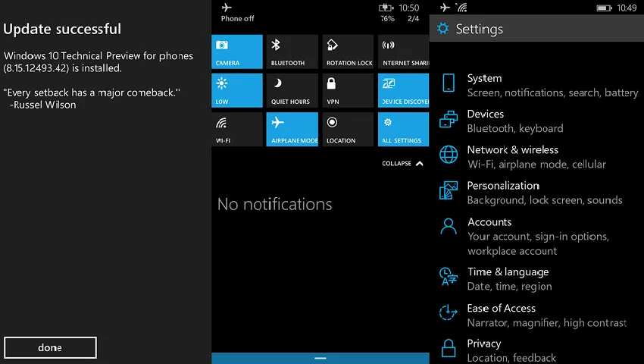644x364 pixels.
Task: Toggle the Wi-Fi quick action tile
Action: 237,129
